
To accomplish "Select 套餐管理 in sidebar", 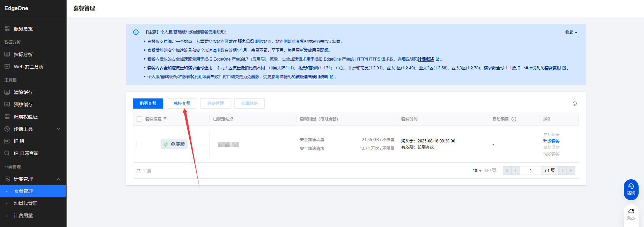I will (33, 191).
